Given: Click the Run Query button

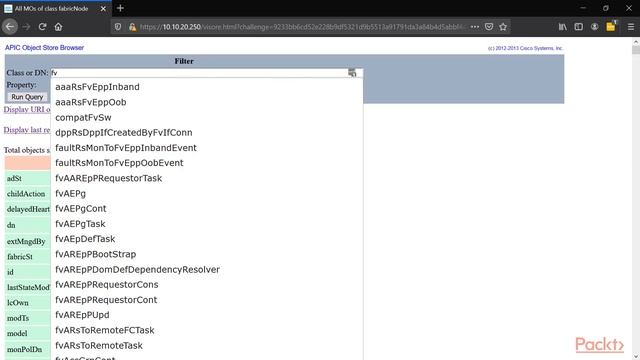Looking at the screenshot, I should coord(27,97).
